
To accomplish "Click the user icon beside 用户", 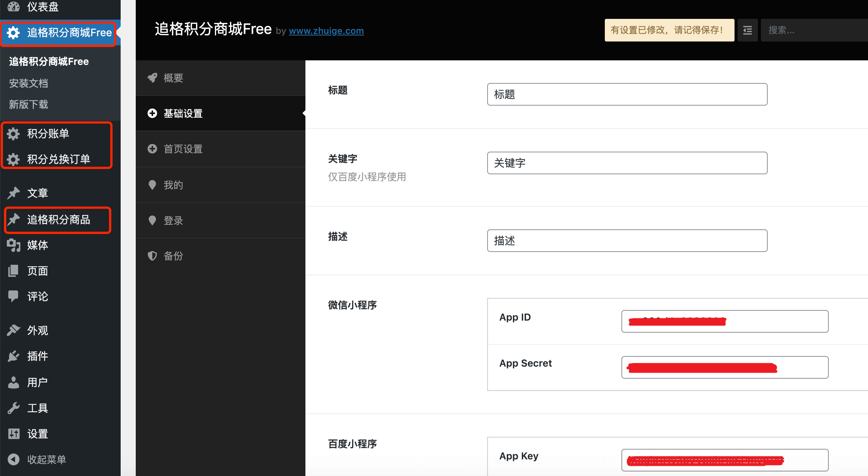I will pyautogui.click(x=14, y=382).
